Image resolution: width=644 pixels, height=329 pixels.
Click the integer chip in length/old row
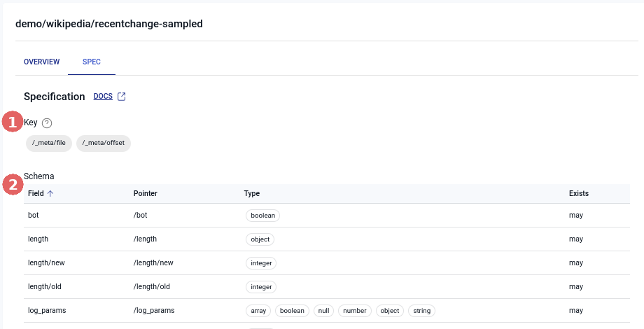click(x=261, y=287)
